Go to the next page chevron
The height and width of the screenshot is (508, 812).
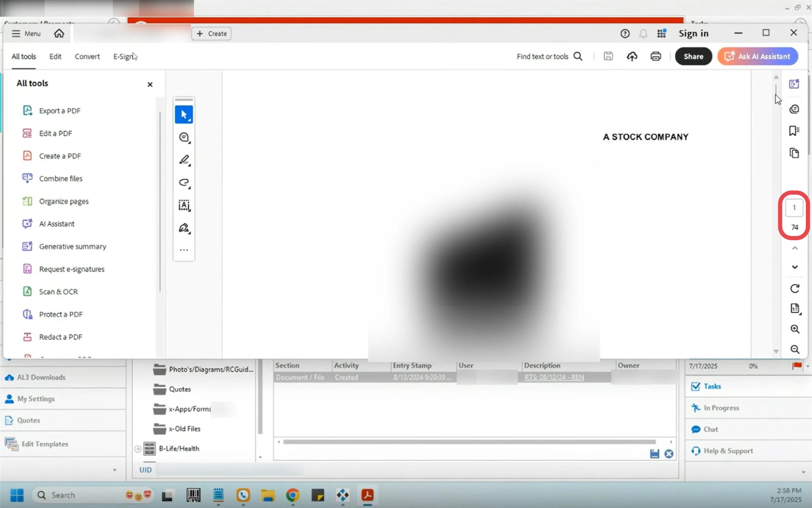(x=795, y=267)
